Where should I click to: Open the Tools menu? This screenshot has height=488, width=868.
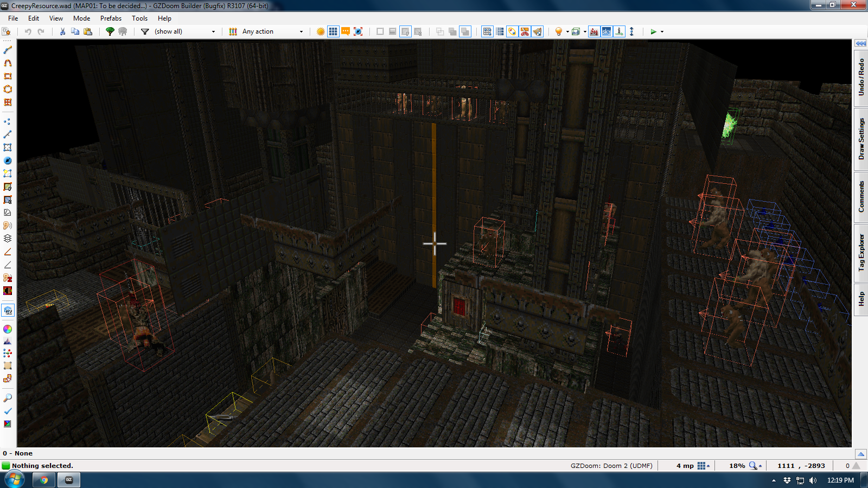[139, 18]
